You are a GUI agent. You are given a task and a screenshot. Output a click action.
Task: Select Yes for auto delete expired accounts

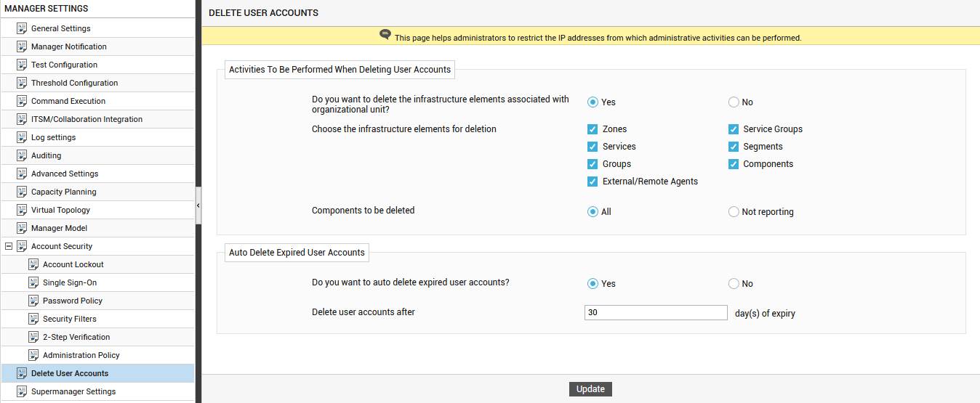(593, 284)
